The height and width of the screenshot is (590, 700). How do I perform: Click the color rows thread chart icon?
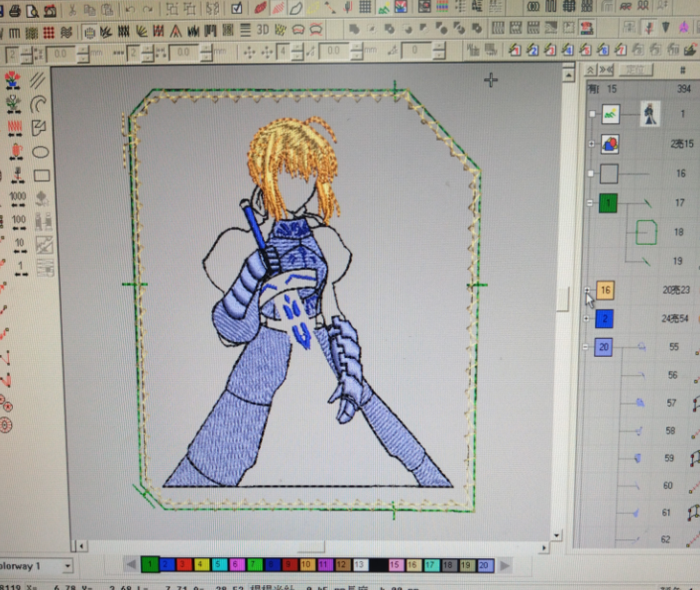tap(442, 6)
